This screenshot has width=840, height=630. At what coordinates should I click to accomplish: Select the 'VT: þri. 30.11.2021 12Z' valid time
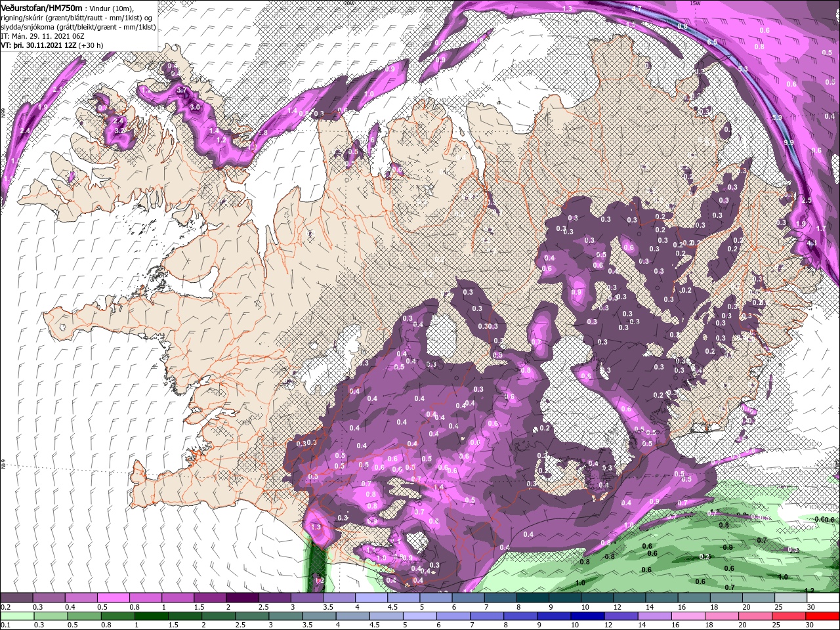click(x=39, y=45)
